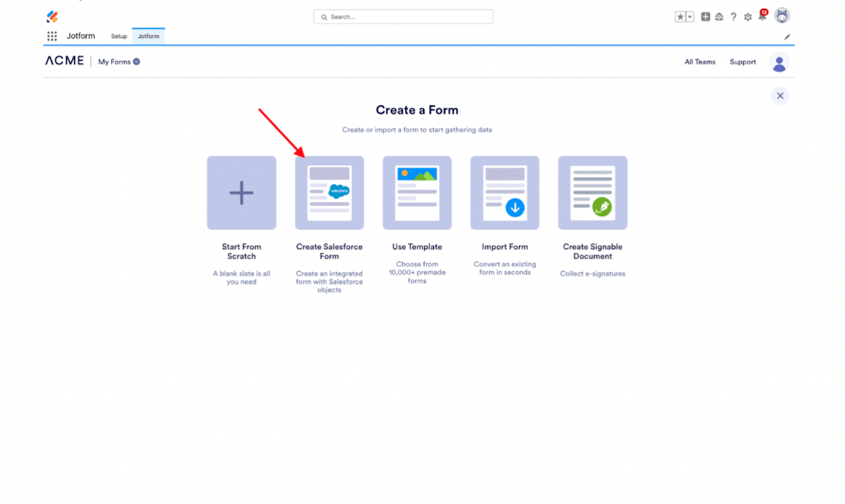Screen dimensions: 845x504
Task: Select the Create Signable Document tile
Action: pyautogui.click(x=593, y=193)
